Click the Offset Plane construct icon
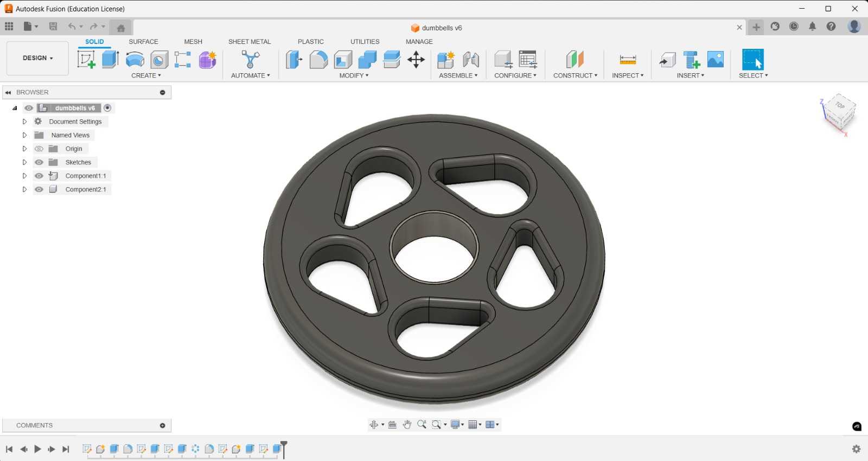 [x=575, y=60]
